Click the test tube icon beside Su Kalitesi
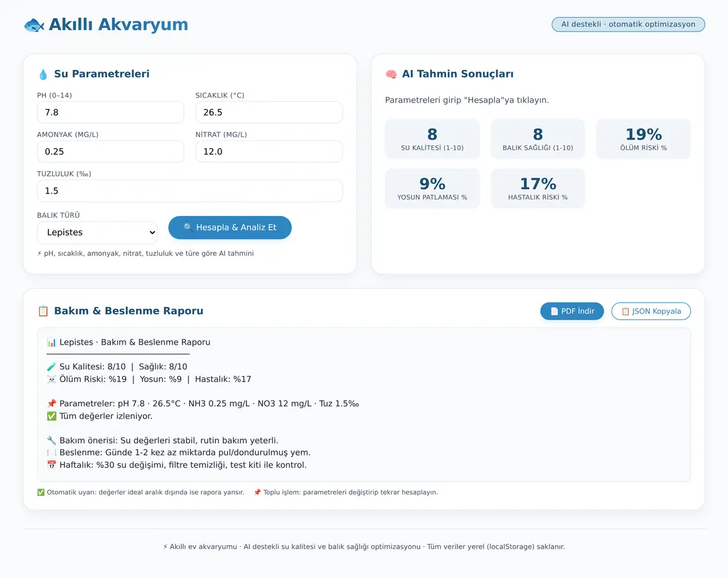Image resolution: width=728 pixels, height=578 pixels. 52,367
